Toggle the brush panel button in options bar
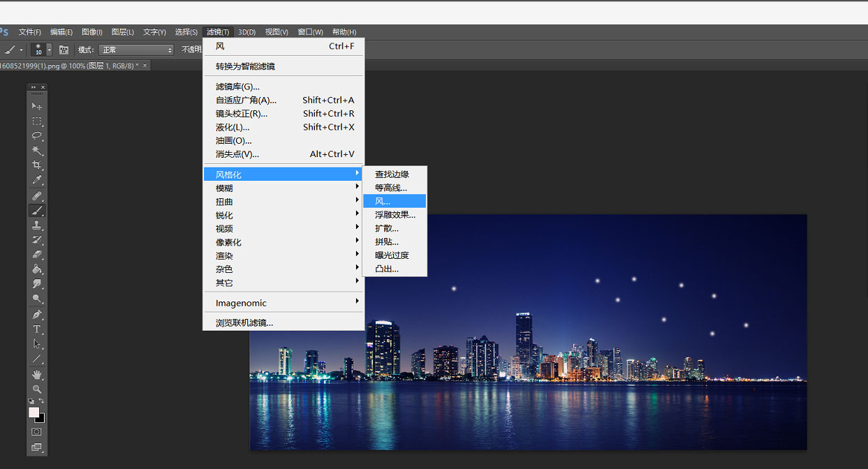 coord(64,50)
